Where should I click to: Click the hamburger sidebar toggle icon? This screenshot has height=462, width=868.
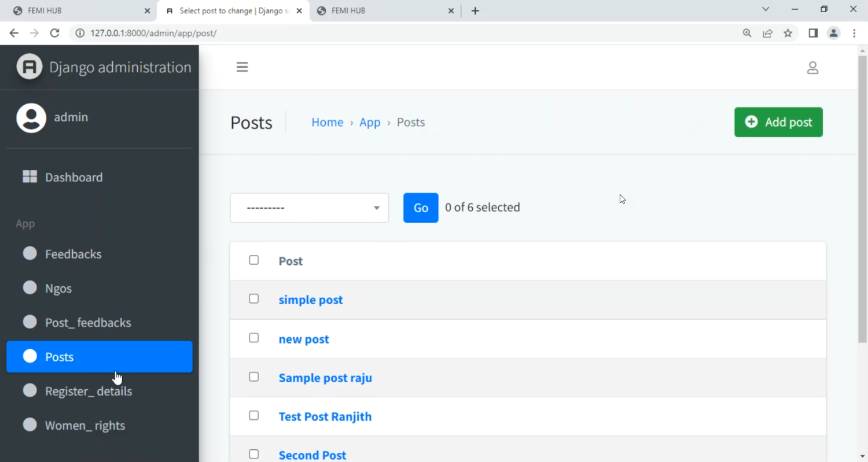click(242, 67)
